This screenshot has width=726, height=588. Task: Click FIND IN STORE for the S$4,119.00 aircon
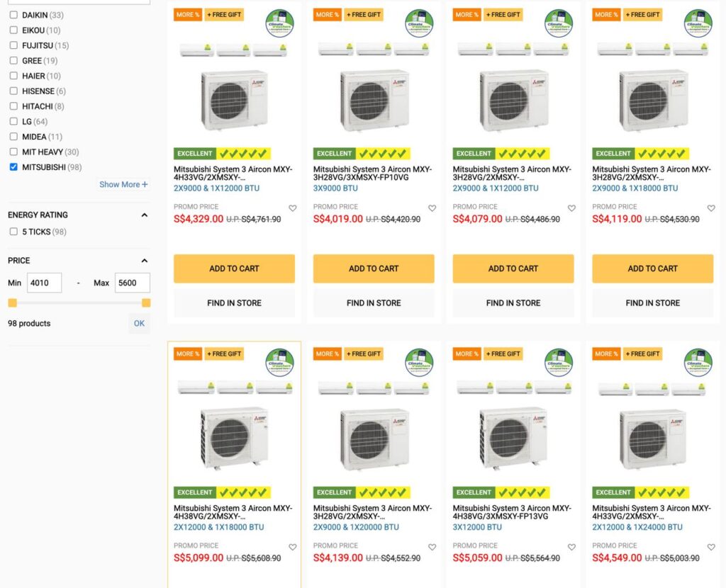pyautogui.click(x=653, y=303)
